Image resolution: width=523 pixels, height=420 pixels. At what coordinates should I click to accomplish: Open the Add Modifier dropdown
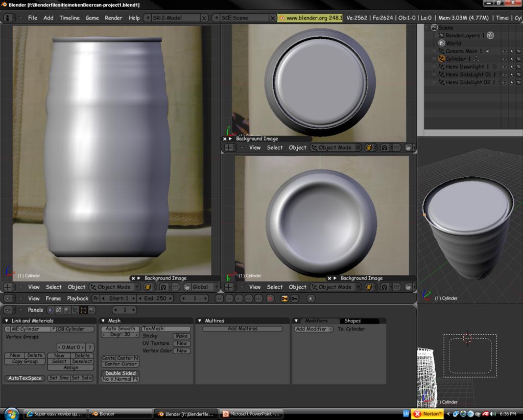click(x=314, y=329)
